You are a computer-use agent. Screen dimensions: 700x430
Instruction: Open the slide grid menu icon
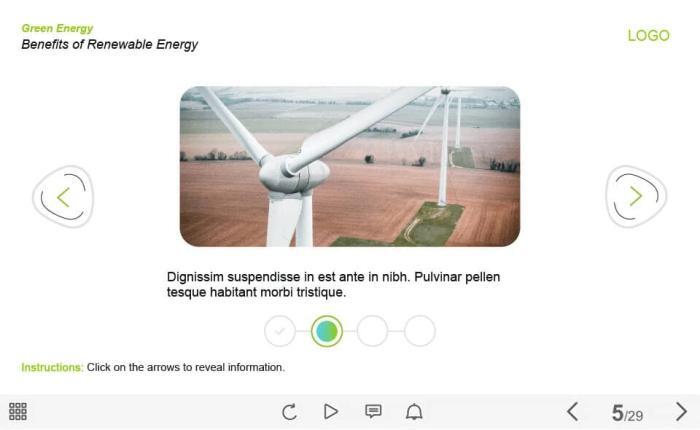coord(18,411)
